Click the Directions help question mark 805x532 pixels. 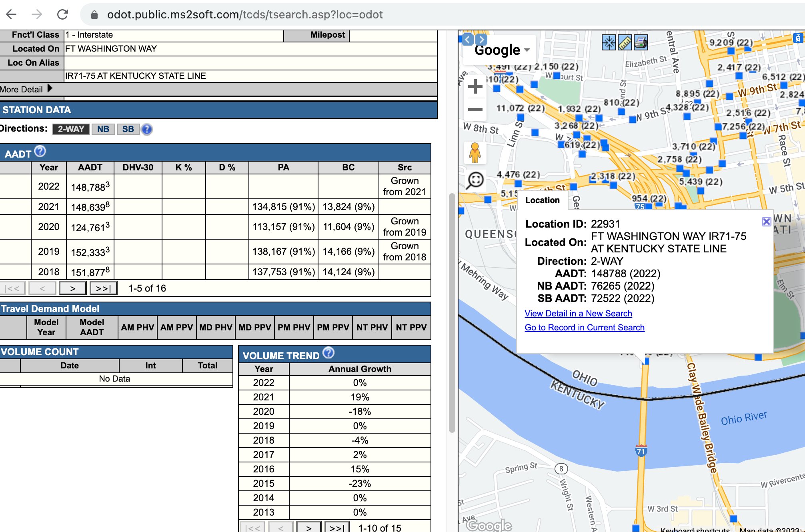[x=147, y=130]
